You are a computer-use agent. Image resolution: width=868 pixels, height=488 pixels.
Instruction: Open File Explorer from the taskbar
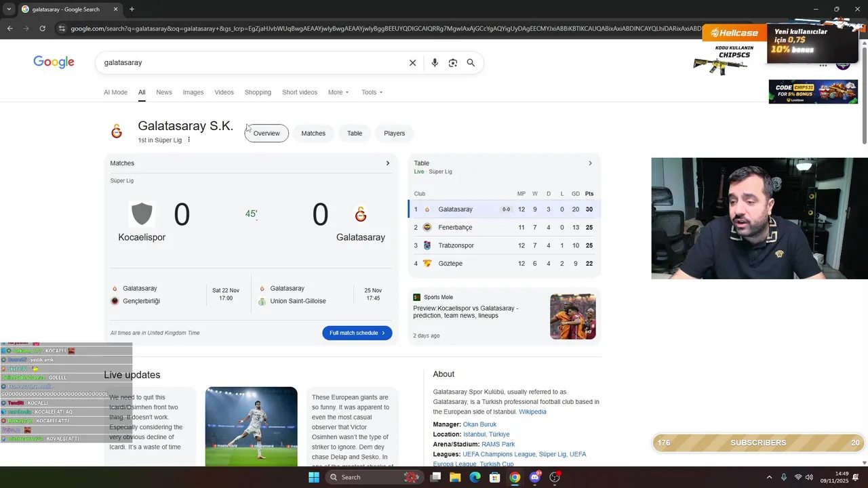(455, 477)
